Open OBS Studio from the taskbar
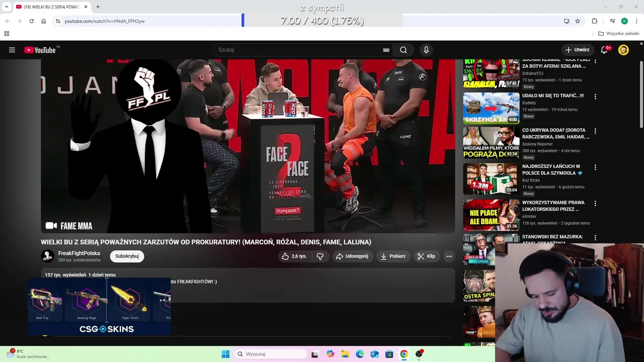644x362 pixels. 419,354
